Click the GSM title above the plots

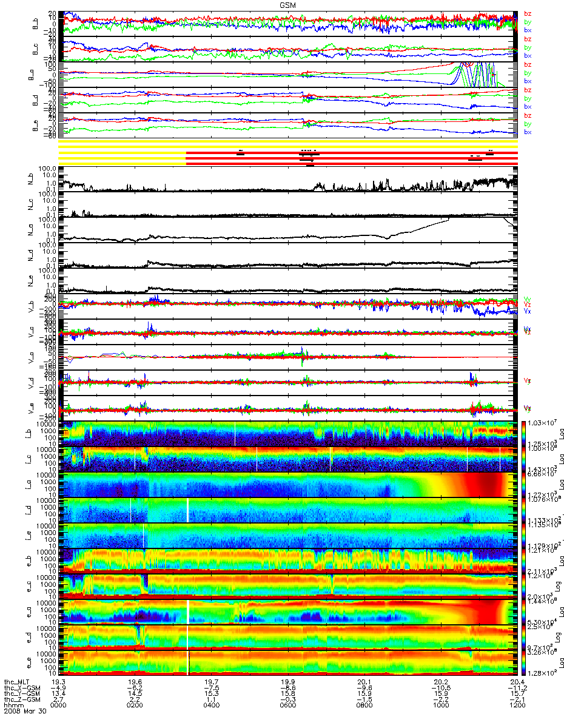pos(288,4)
